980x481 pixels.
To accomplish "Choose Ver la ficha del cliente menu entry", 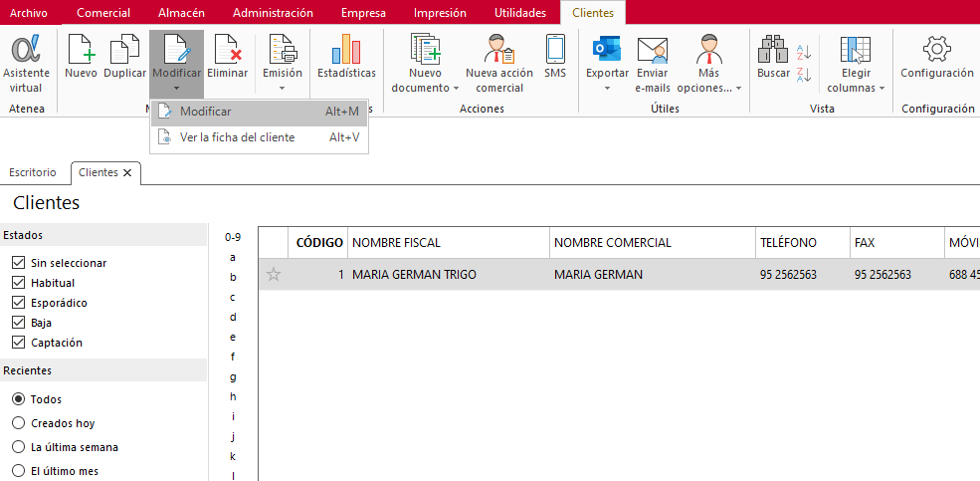I will tap(237, 137).
